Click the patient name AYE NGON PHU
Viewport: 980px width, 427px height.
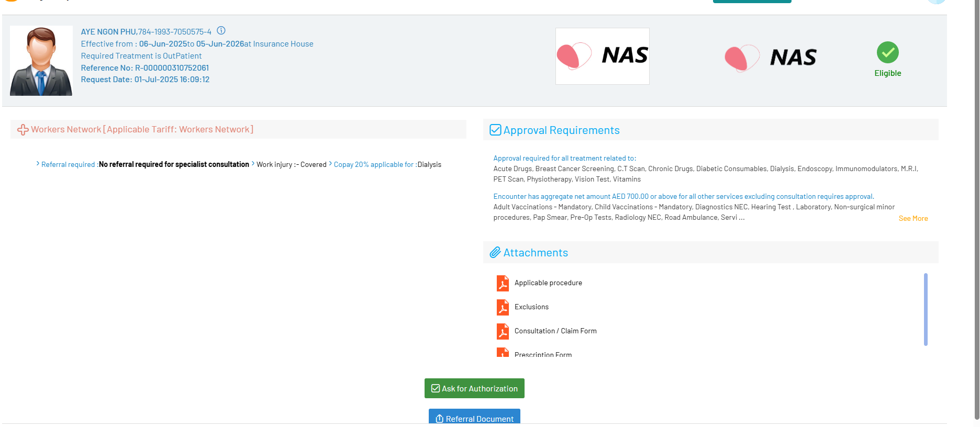click(x=108, y=32)
